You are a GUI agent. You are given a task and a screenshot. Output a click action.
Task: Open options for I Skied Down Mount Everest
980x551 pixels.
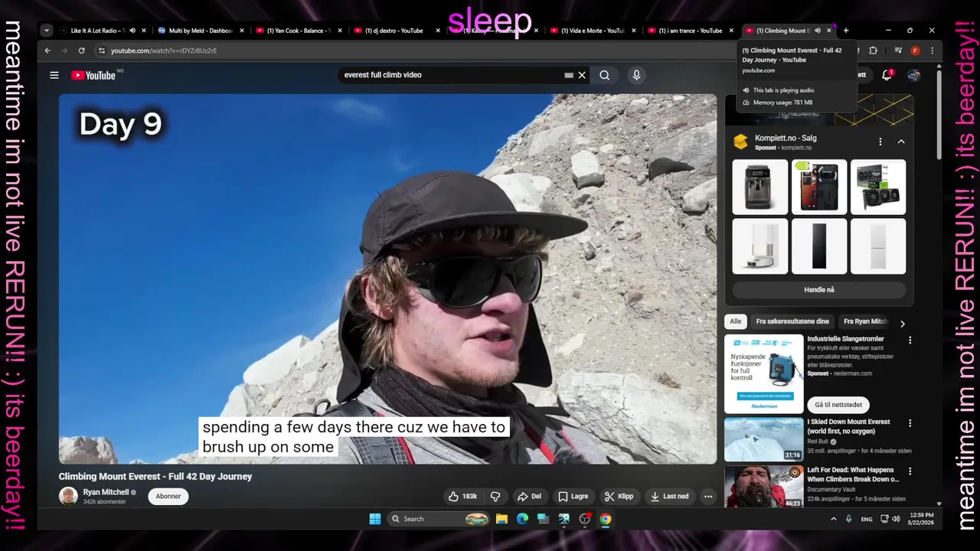910,422
